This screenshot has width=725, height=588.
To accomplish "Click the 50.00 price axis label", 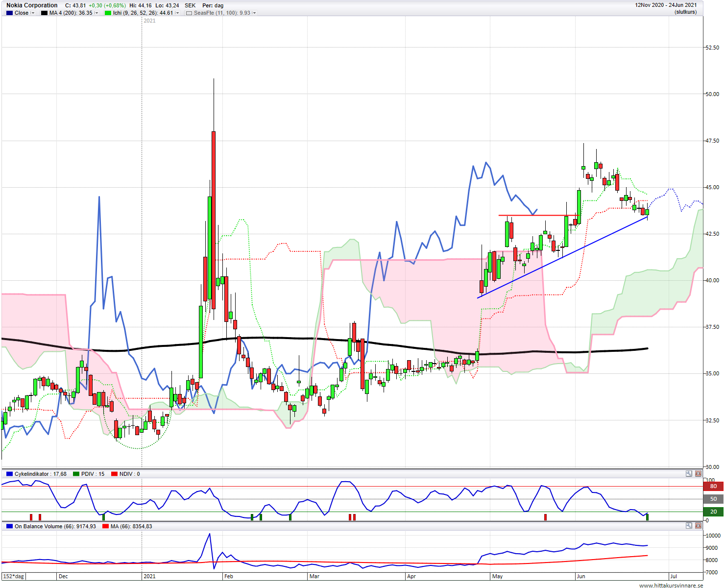I will coord(712,94).
